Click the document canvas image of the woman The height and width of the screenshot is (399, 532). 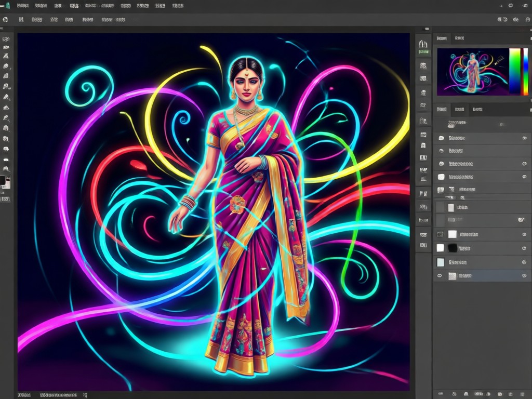[214, 212]
